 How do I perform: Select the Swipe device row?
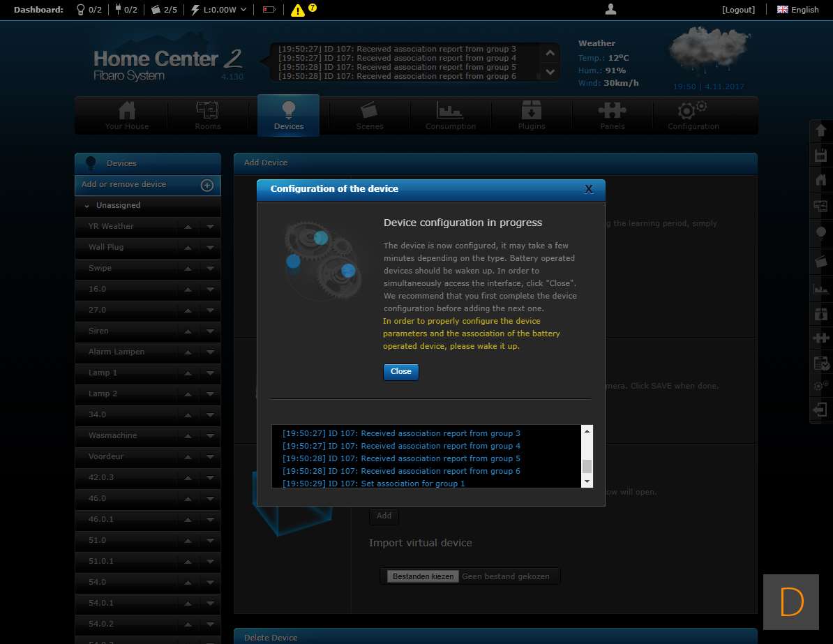[148, 269]
